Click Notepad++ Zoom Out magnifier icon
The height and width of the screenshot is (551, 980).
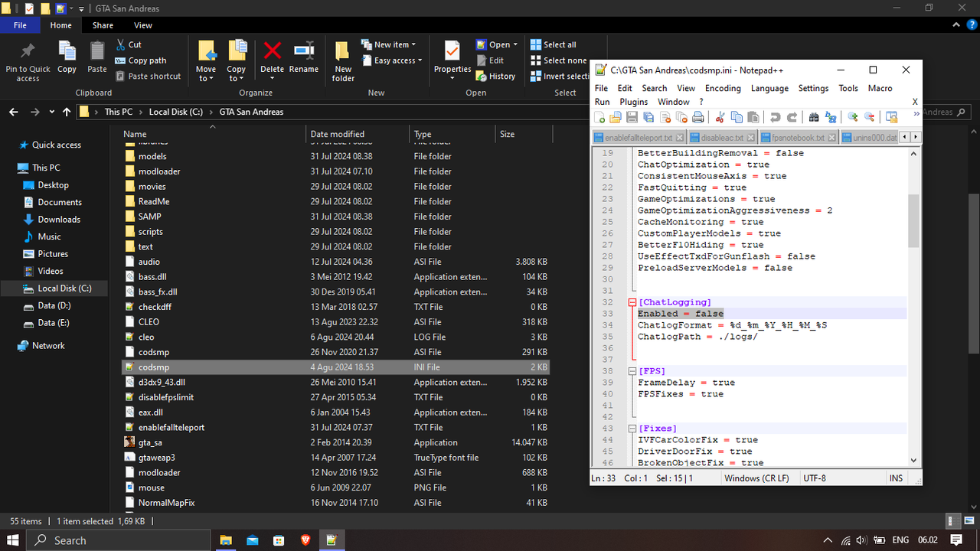pos(869,117)
